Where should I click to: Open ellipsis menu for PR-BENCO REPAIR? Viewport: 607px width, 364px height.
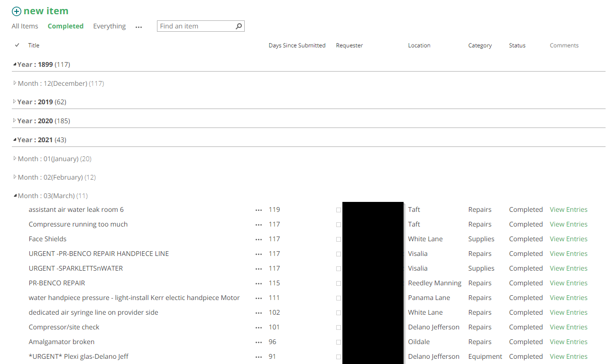(259, 283)
